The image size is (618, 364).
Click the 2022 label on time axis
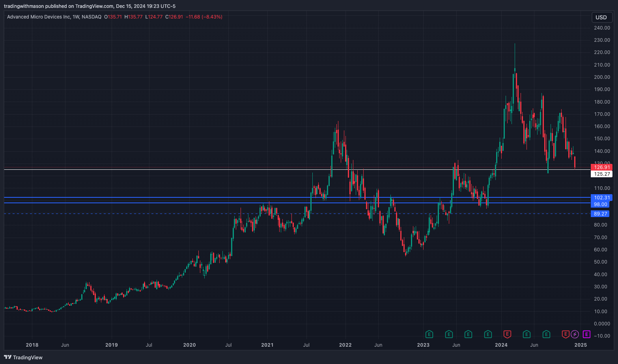click(345, 345)
